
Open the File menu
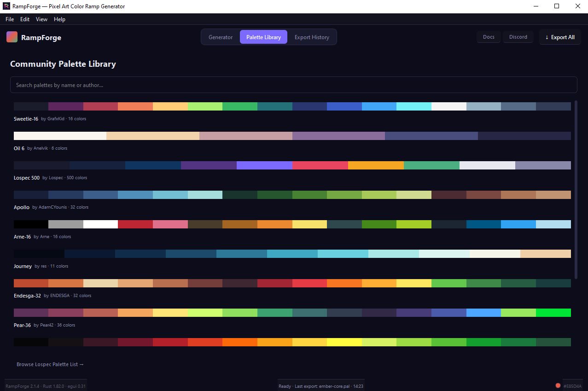click(10, 19)
